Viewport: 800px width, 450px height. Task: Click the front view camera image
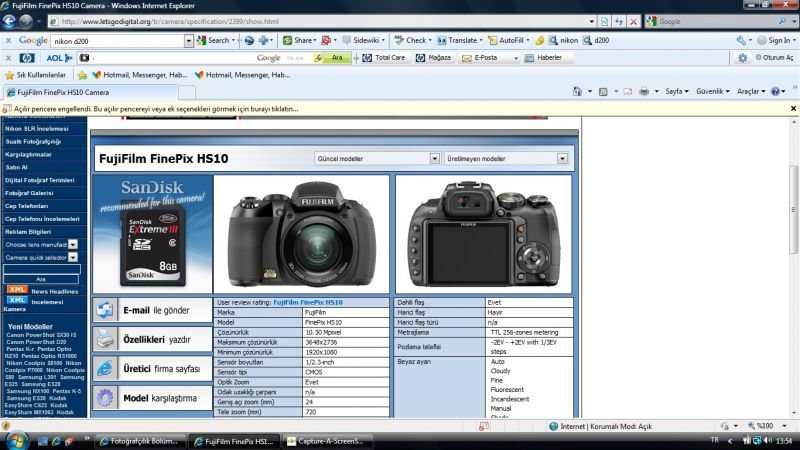[301, 234]
